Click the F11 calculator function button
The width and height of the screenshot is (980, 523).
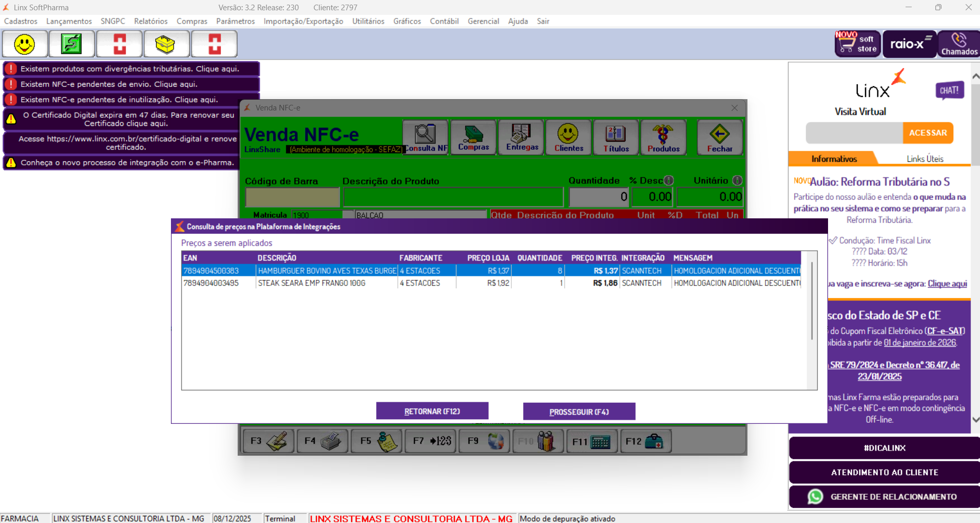click(592, 441)
